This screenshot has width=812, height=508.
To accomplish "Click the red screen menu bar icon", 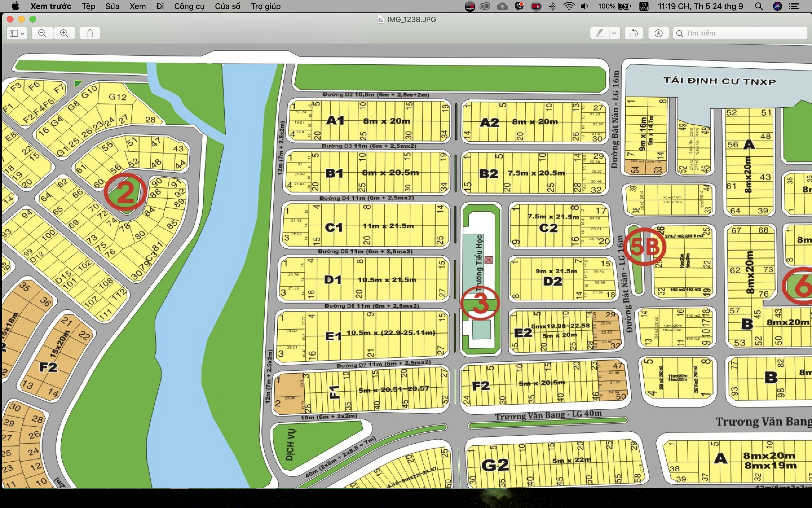I will tap(536, 6).
